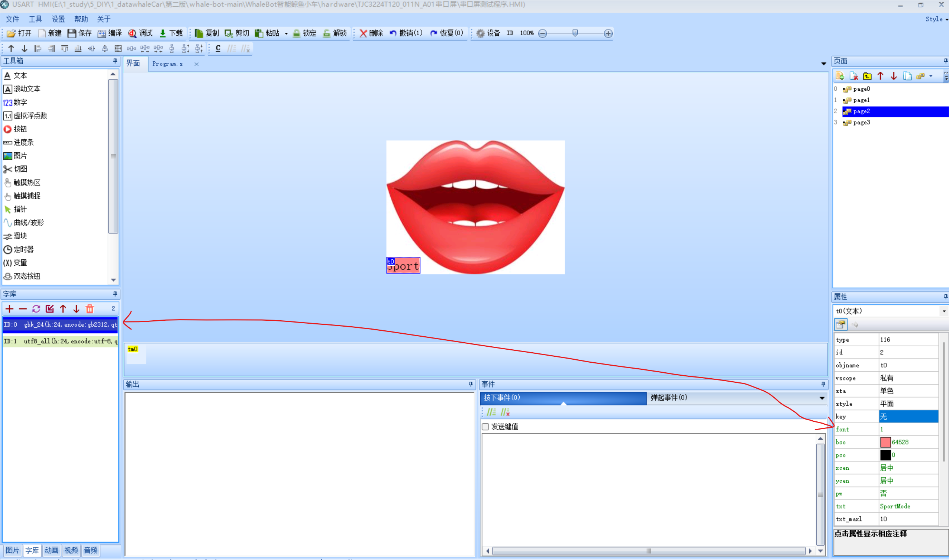Open the t0(文本) component dropdown
Viewport: 949px width, 560px height.
pos(944,311)
